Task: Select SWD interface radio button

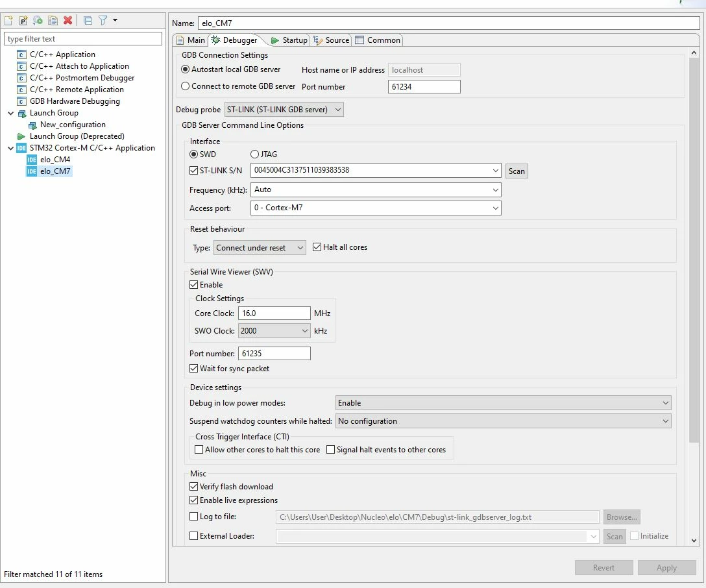Action: (202, 154)
